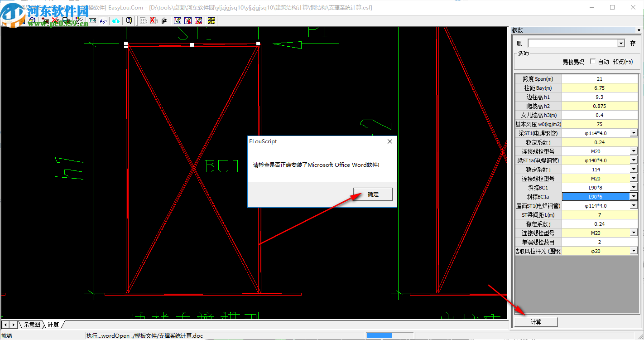The height and width of the screenshot is (340, 644).
Task: Click the left tab scroll arrow
Action: click(x=5, y=325)
